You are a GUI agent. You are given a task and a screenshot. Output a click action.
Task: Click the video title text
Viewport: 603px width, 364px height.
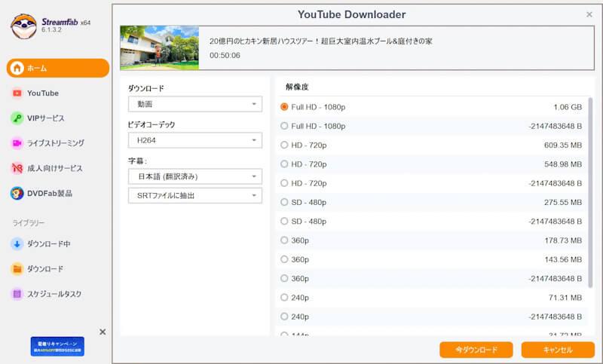321,41
